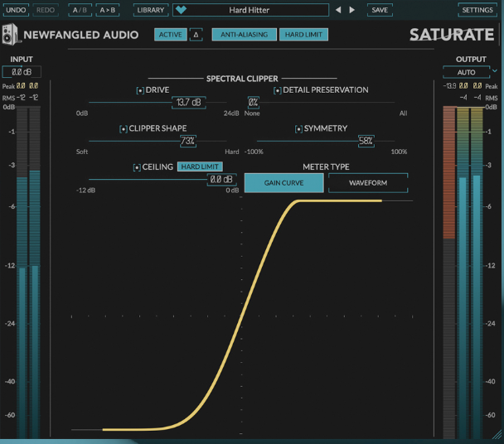The width and height of the screenshot is (504, 444).
Task: Click the '-100%' Symmetry minimum label
Action: pyautogui.click(x=254, y=152)
